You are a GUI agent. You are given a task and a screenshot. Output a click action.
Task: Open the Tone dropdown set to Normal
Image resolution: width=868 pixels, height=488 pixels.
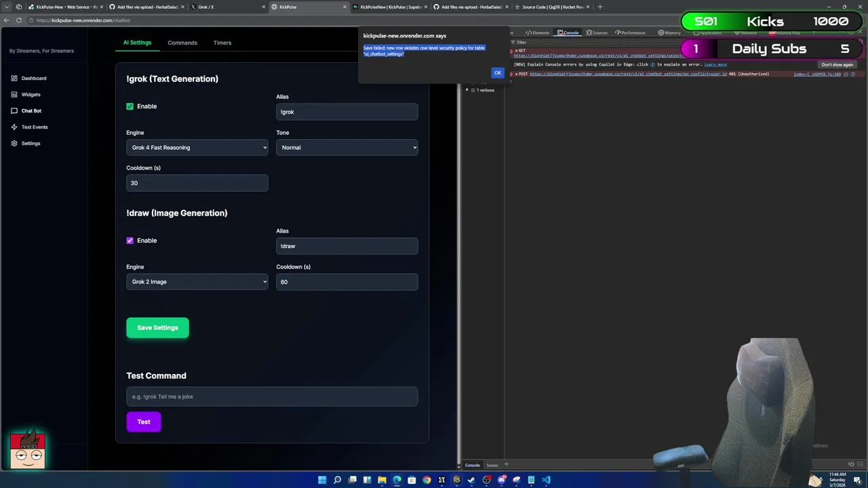(x=347, y=147)
